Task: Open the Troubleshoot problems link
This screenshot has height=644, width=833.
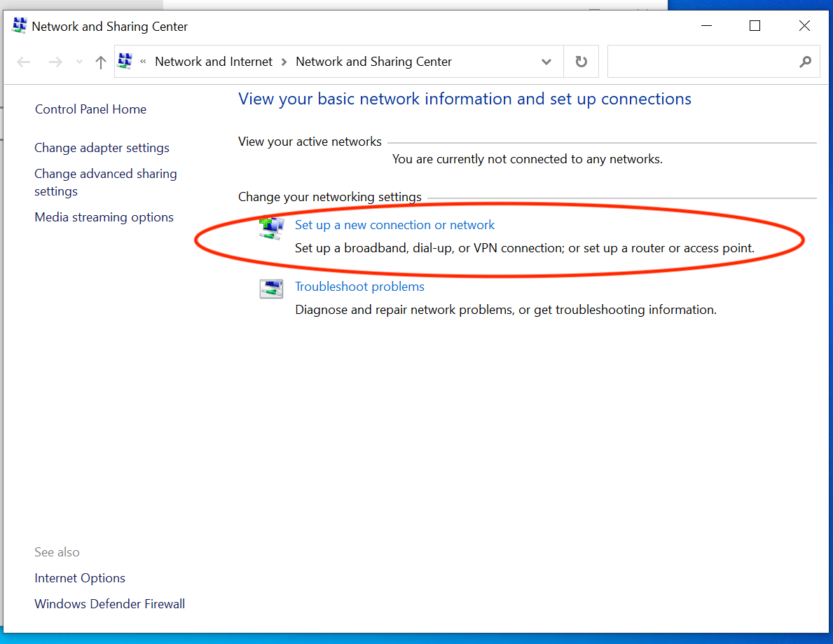Action: (359, 287)
